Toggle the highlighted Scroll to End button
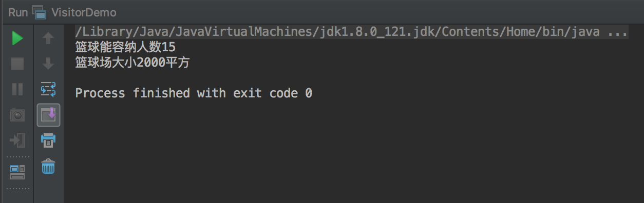The image size is (644, 203). pos(49,115)
